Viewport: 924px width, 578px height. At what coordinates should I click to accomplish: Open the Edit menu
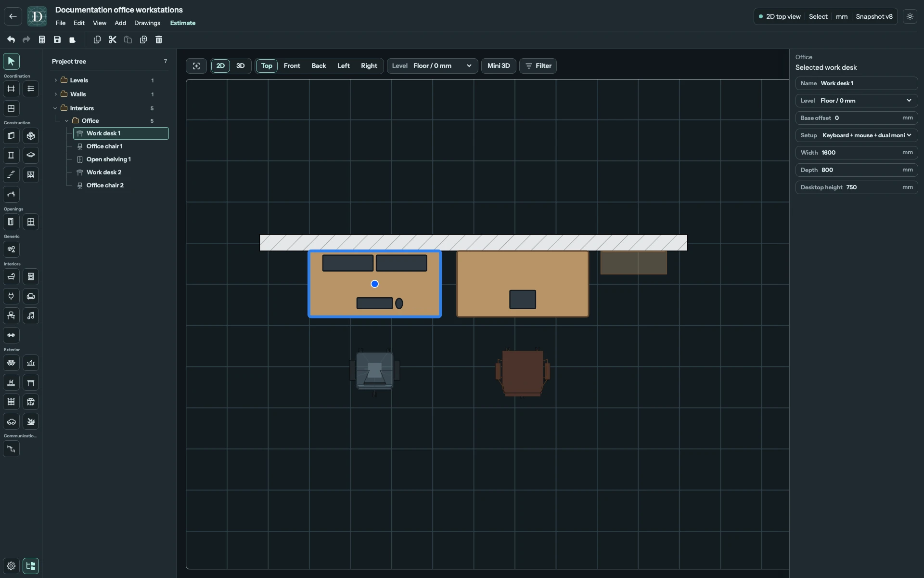[79, 23]
